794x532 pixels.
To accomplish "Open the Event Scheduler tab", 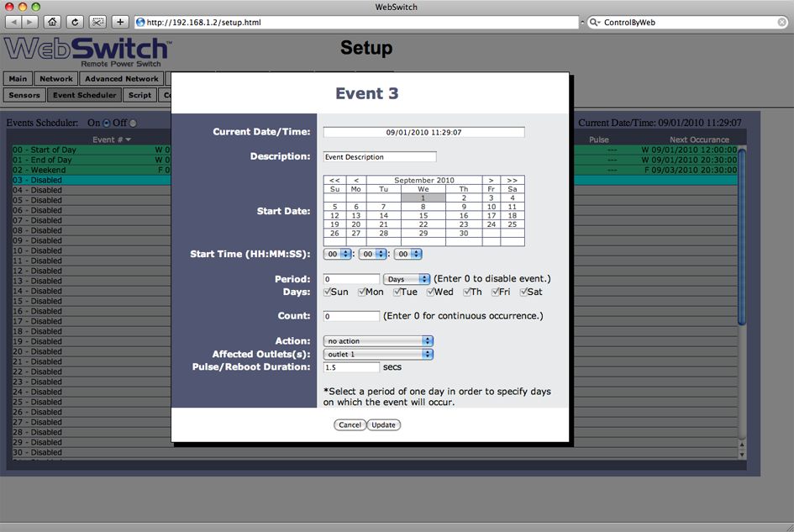I will coord(84,95).
